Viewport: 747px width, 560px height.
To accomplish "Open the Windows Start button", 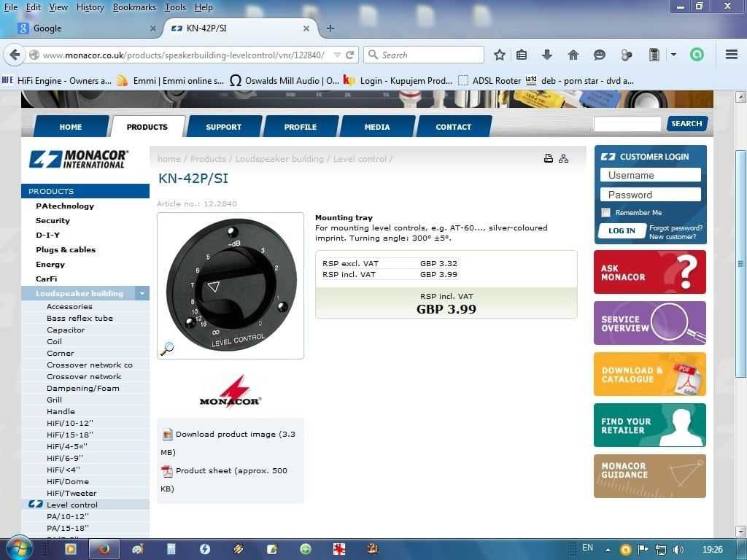I will pyautogui.click(x=20, y=548).
